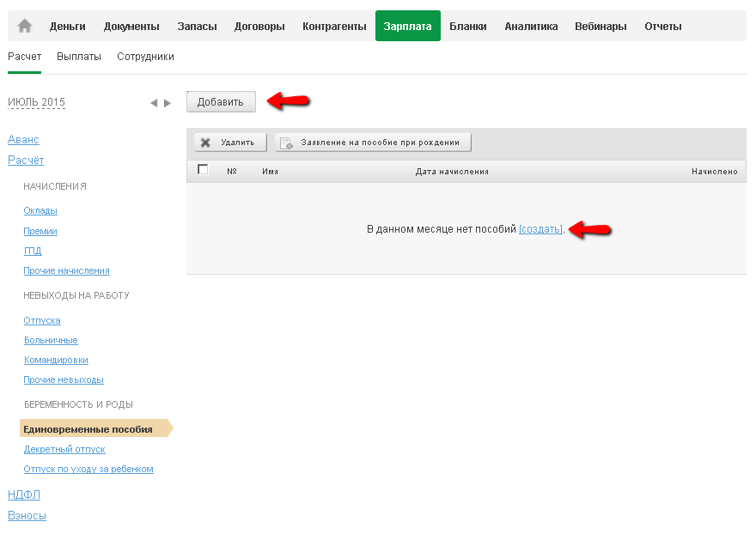756x534 pixels.
Task: Switch to the Выплаты tab
Action: click(x=79, y=57)
